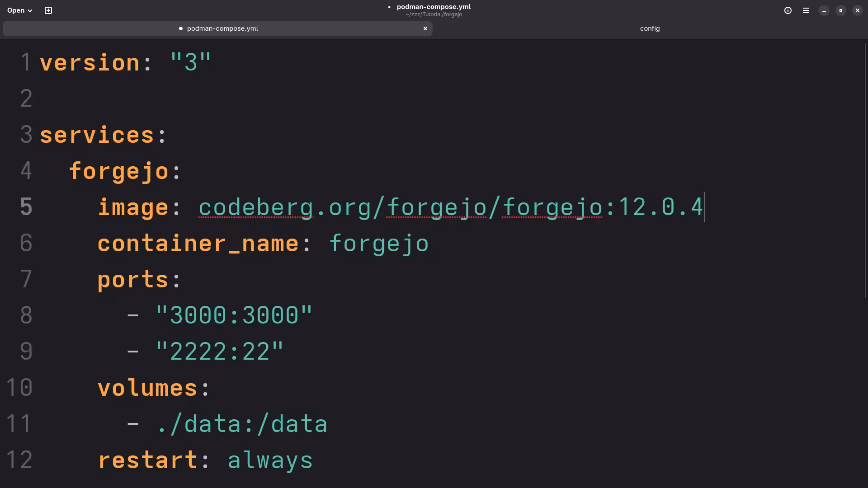Image resolution: width=868 pixels, height=488 pixels.
Task: Click the 'container_name' key
Action: pyautogui.click(x=198, y=244)
